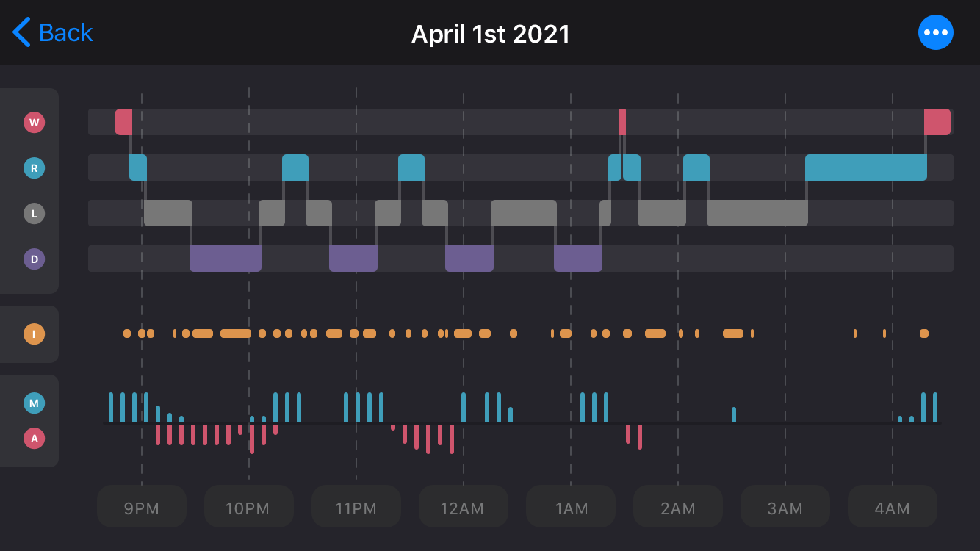Select the 2AM time label

coord(677,507)
